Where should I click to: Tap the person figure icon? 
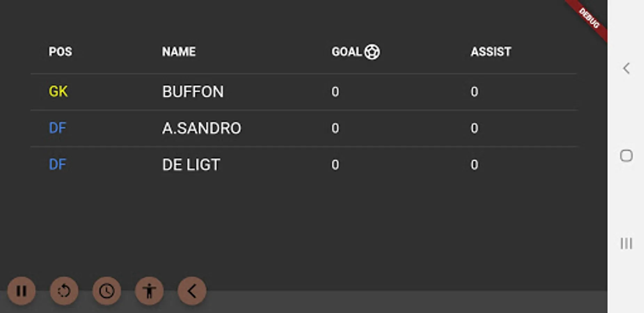pyautogui.click(x=149, y=291)
